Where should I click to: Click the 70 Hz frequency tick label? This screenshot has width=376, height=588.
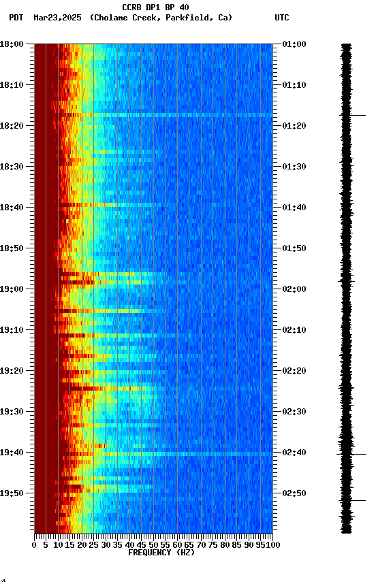tap(201, 545)
